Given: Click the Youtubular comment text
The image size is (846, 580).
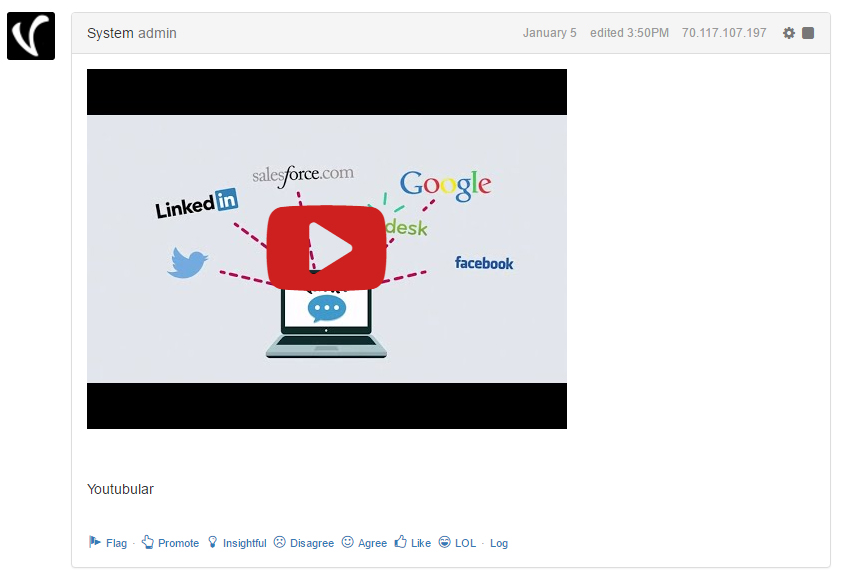Looking at the screenshot, I should pos(120,489).
